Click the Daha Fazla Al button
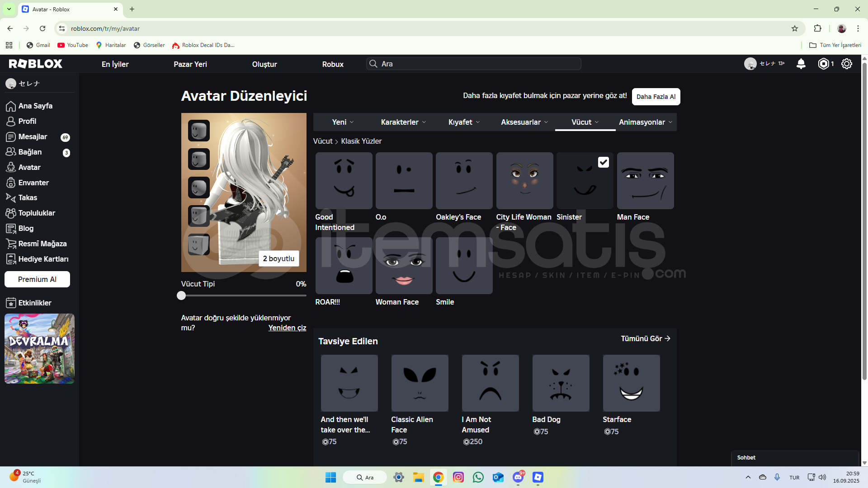Viewport: 868px width, 488px height. [x=656, y=97]
